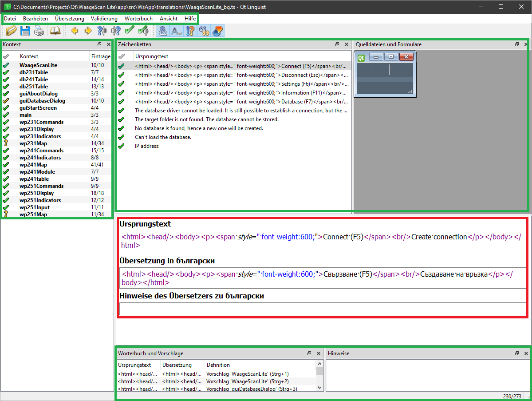Sort by the Definition column header

261,365
